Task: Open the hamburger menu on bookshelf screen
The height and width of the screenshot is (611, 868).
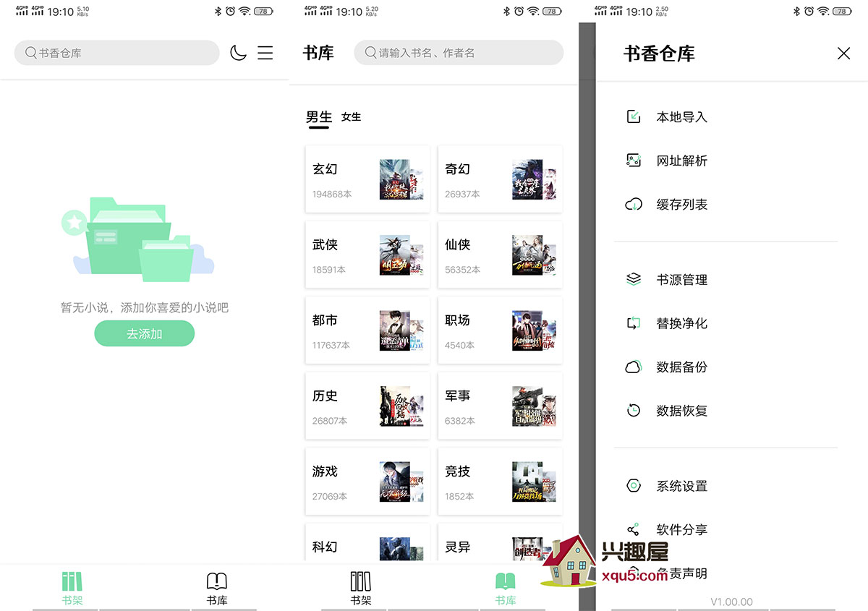Action: (x=265, y=53)
